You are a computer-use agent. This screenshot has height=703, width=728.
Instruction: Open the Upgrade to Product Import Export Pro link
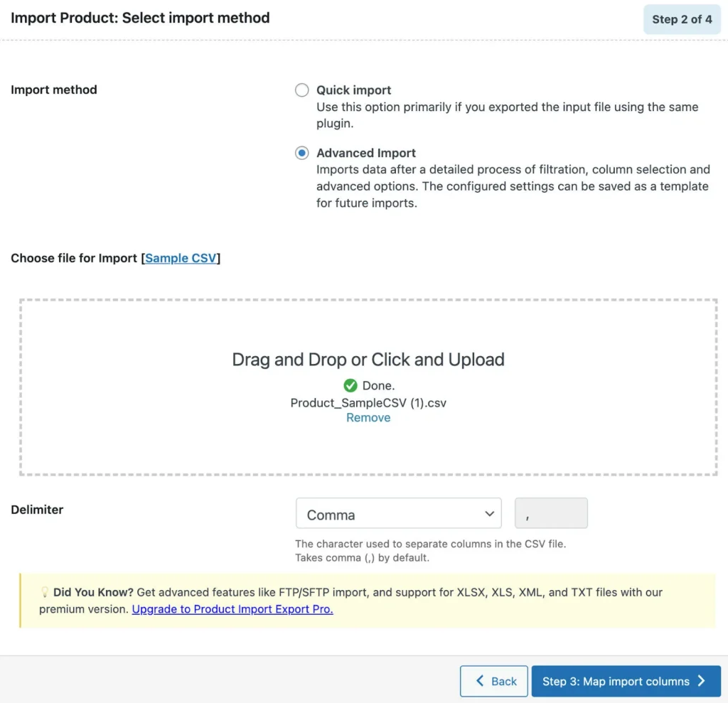pyautogui.click(x=232, y=608)
